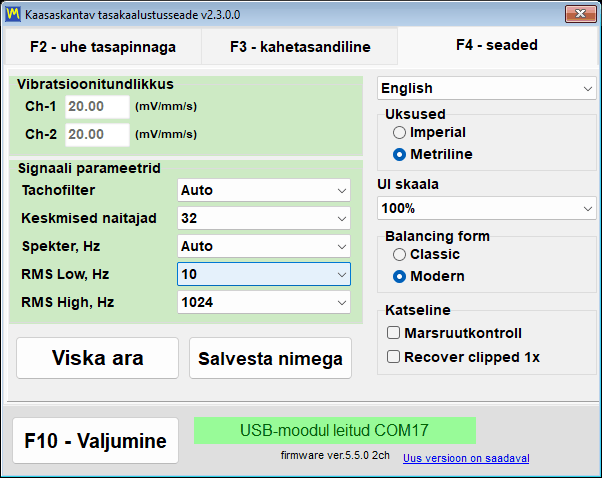Click the firmware ver.5.5.0 2ch text
The width and height of the screenshot is (602, 478).
[x=335, y=455]
